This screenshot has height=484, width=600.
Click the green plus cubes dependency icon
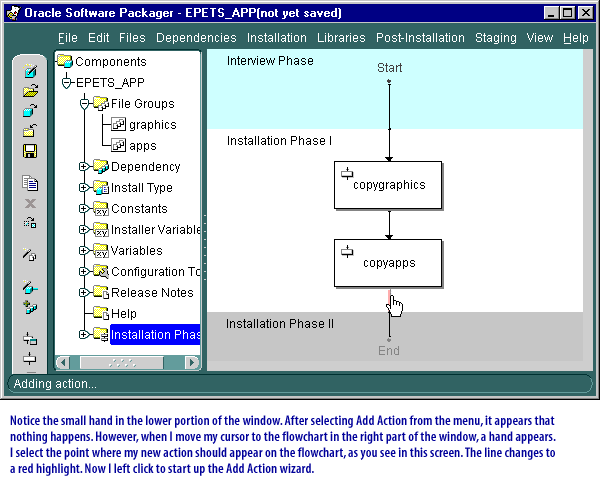30,307
